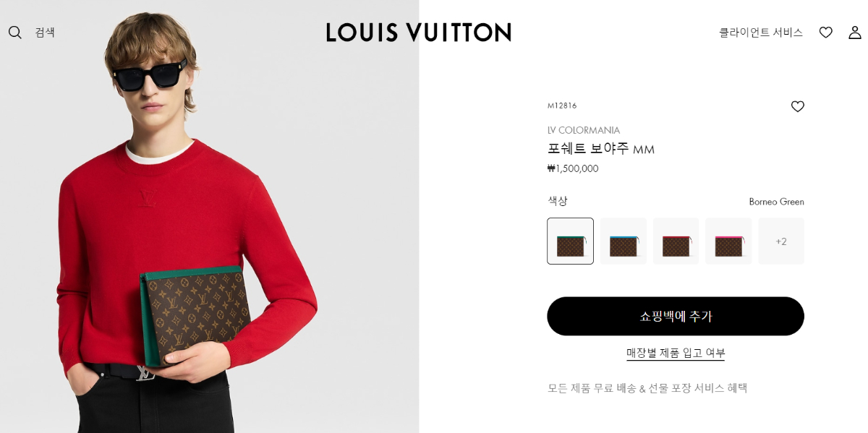Open the account profile icon
868x433 pixels.
(x=855, y=33)
